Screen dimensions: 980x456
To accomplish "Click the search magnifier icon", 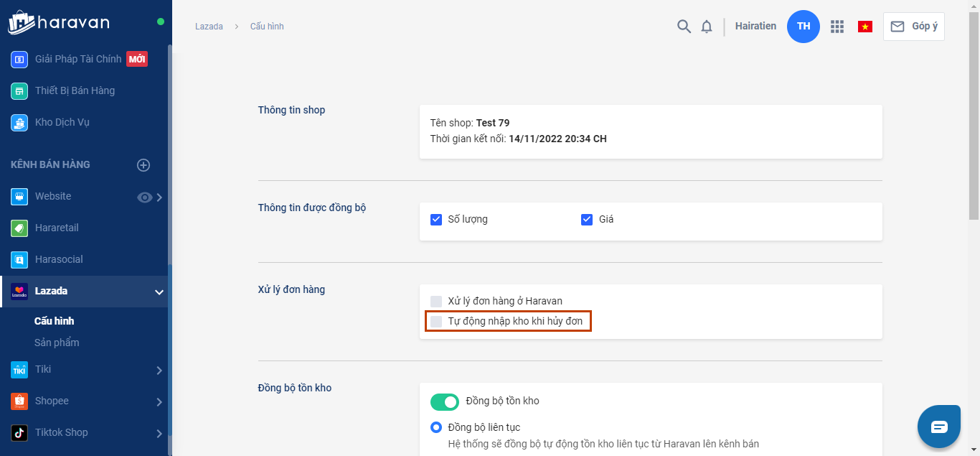I will pos(684,27).
